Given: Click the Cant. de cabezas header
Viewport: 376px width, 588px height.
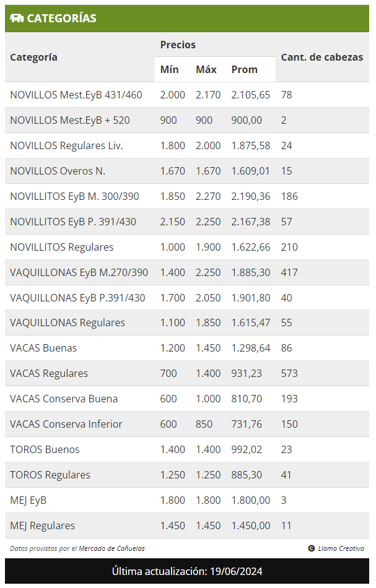Looking at the screenshot, I should click(x=322, y=57).
